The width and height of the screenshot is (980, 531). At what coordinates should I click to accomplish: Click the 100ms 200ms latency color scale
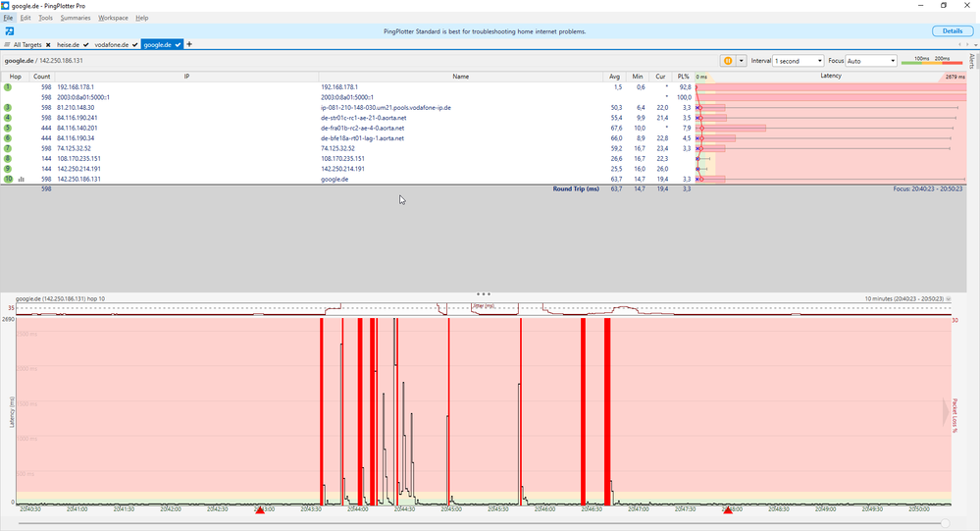(x=932, y=61)
